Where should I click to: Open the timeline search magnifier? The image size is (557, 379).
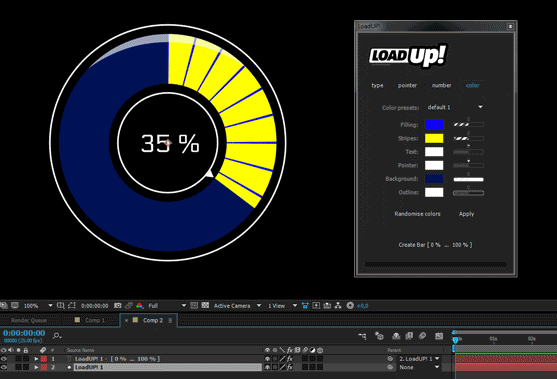(x=56, y=335)
